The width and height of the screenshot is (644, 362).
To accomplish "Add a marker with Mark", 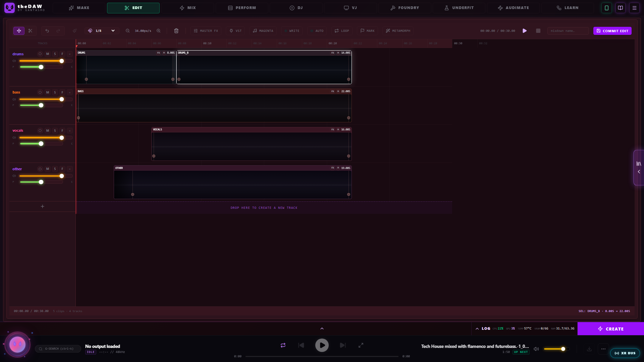I will click(x=368, y=31).
